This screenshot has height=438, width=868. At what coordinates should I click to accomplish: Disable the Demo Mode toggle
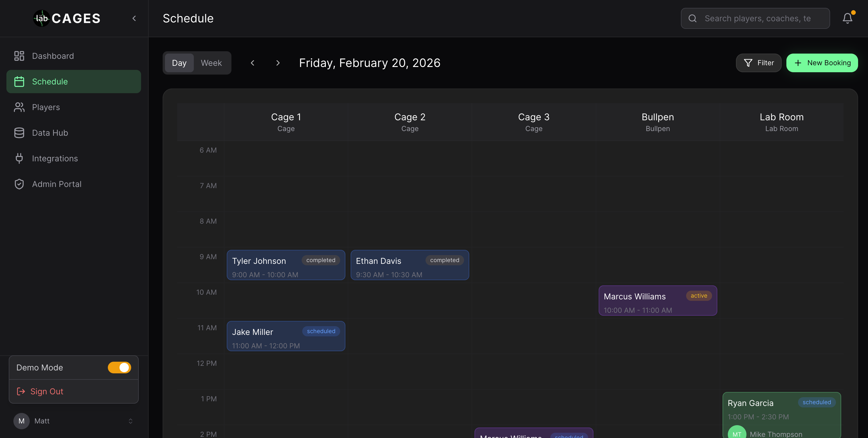(119, 367)
